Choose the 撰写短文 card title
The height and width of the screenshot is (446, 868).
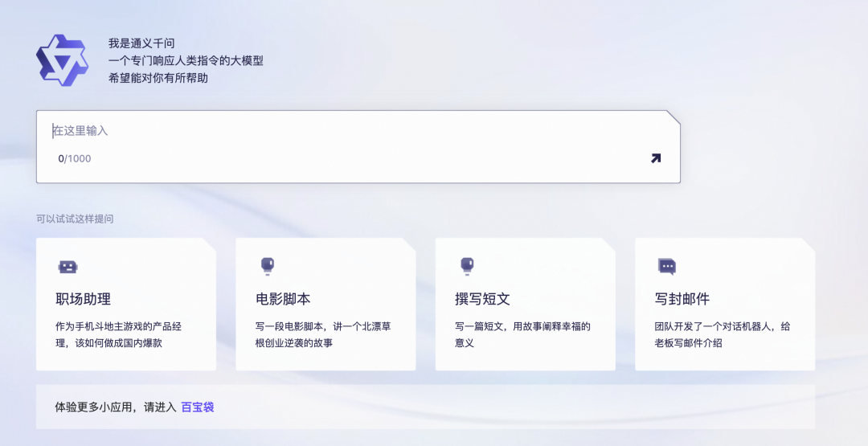482,299
